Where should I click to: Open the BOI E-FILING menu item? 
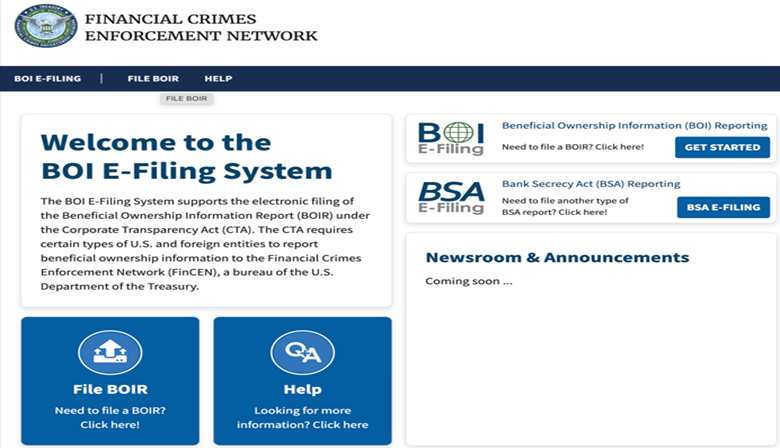point(47,78)
